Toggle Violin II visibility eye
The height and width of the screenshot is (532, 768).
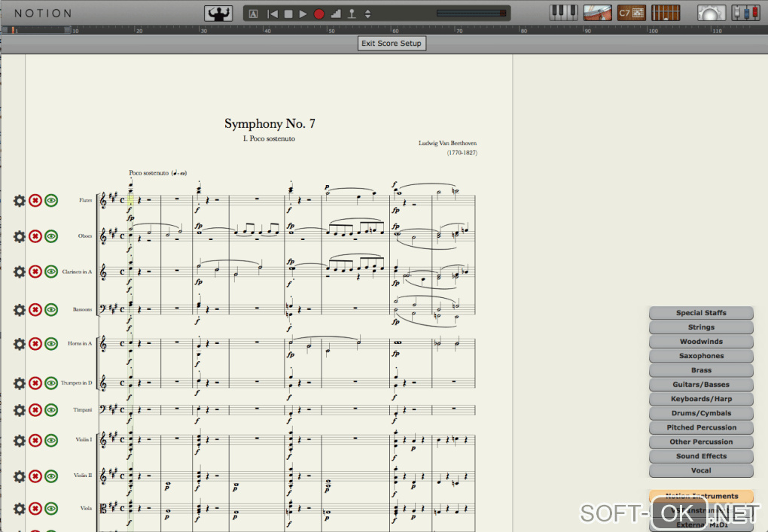[x=51, y=476]
